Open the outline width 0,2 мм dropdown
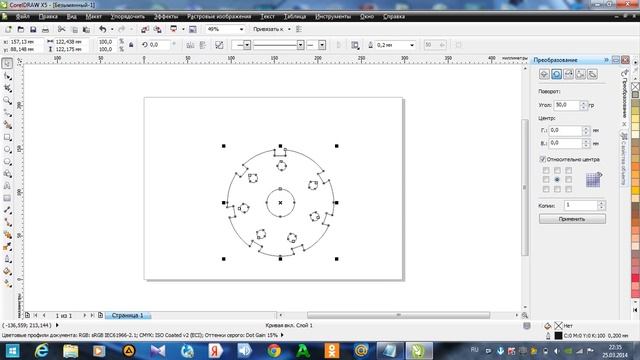 pyautogui.click(x=412, y=45)
